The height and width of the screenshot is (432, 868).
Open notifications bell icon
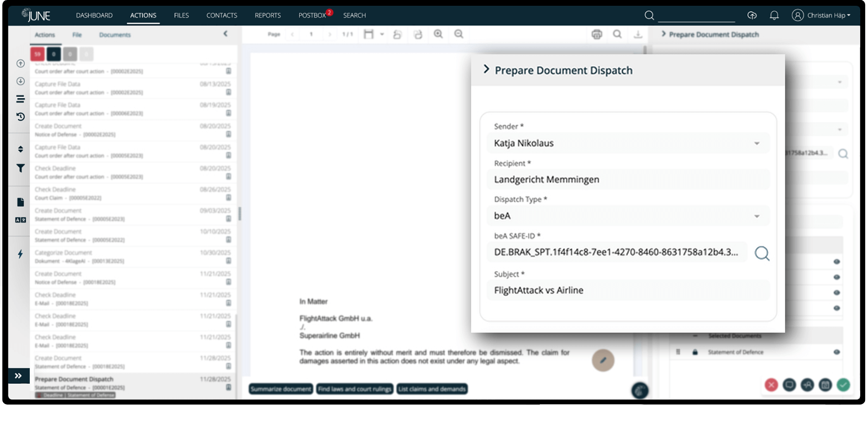click(x=774, y=15)
